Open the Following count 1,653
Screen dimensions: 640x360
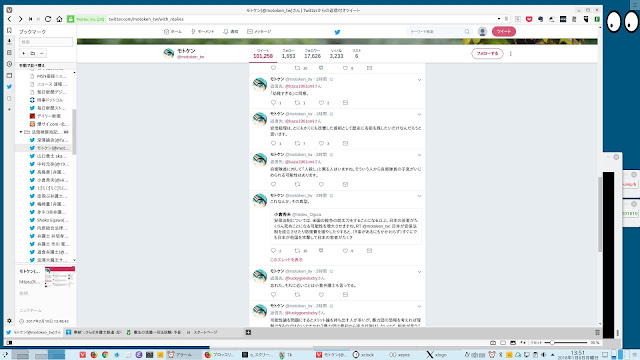tap(289, 53)
